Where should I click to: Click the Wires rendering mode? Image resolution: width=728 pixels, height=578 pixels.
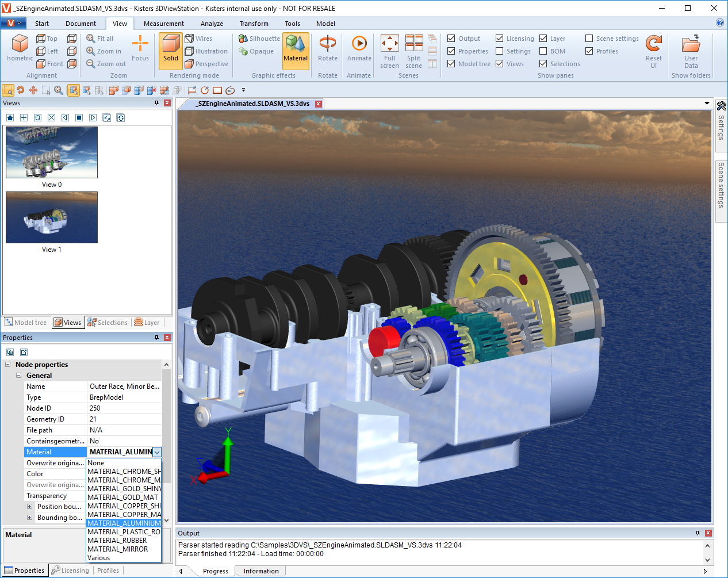tap(198, 39)
